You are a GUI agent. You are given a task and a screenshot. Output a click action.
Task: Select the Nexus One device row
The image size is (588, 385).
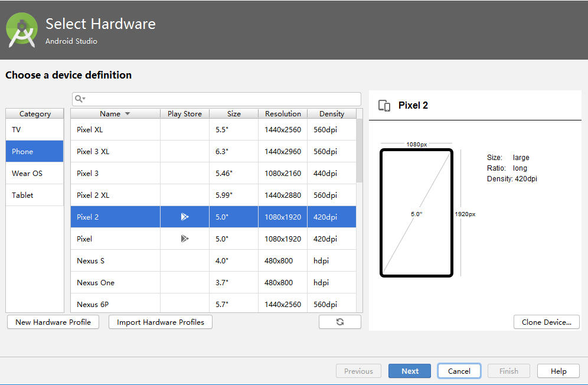(x=213, y=282)
